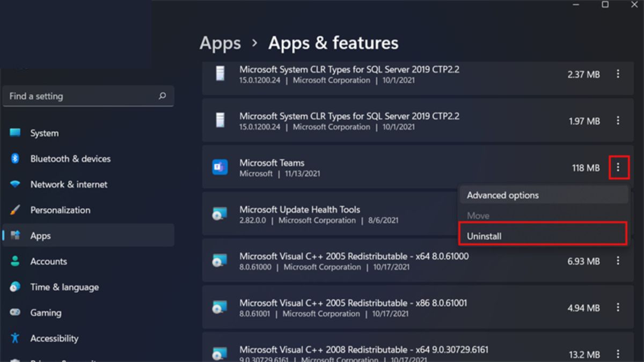Click the search magnifier icon
Viewport: 644px width, 362px height.
click(162, 97)
